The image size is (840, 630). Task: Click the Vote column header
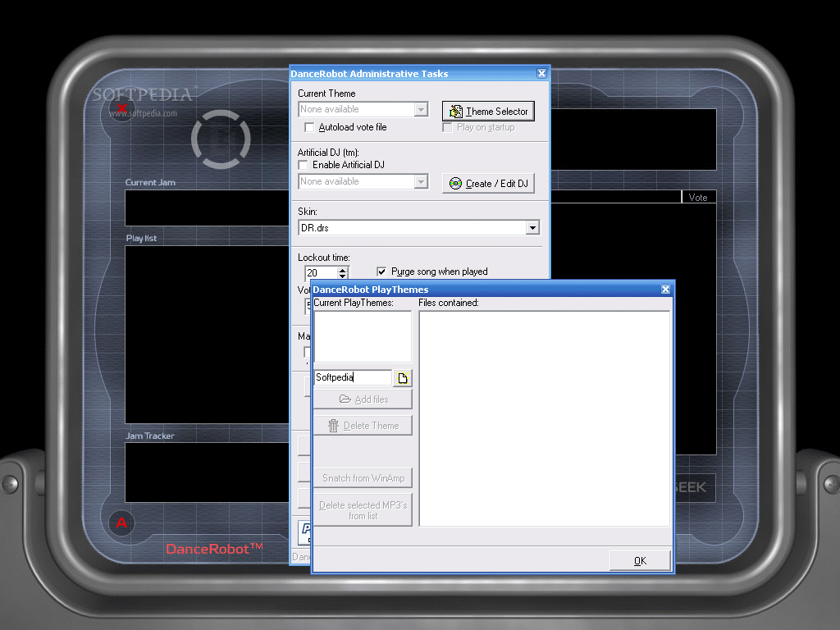tap(699, 198)
